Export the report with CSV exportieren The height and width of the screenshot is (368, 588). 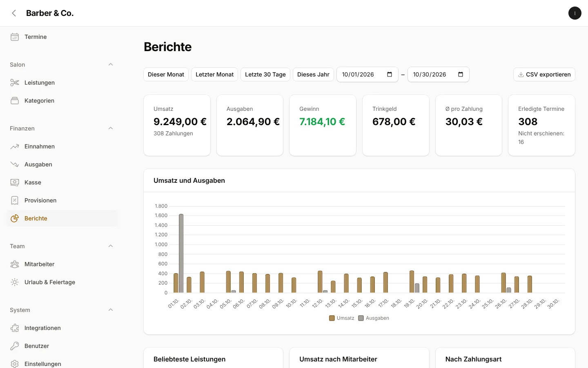click(x=544, y=74)
